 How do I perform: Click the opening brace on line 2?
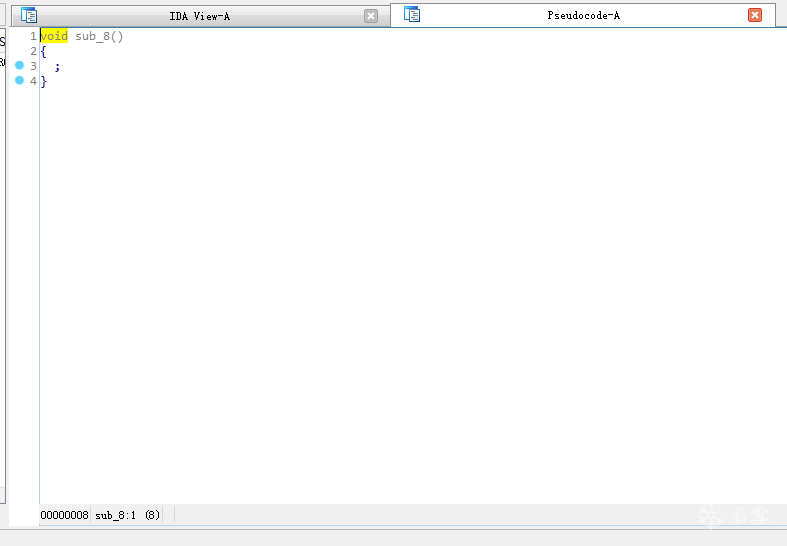click(44, 51)
